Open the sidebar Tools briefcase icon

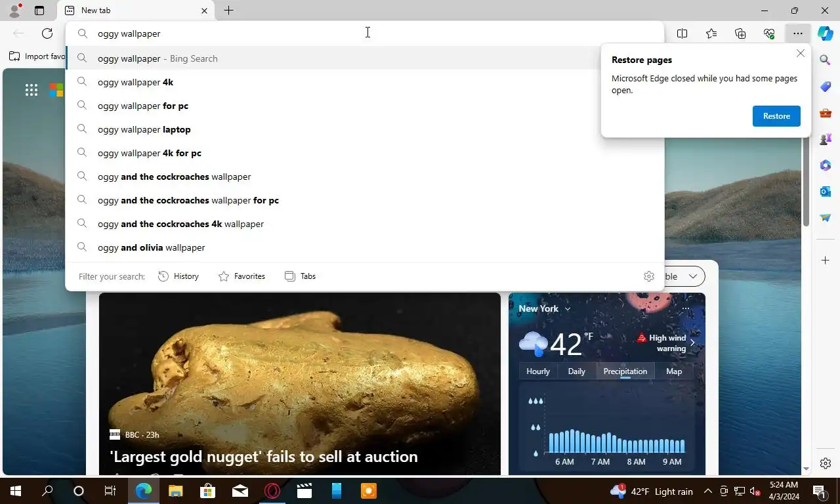pos(826,113)
